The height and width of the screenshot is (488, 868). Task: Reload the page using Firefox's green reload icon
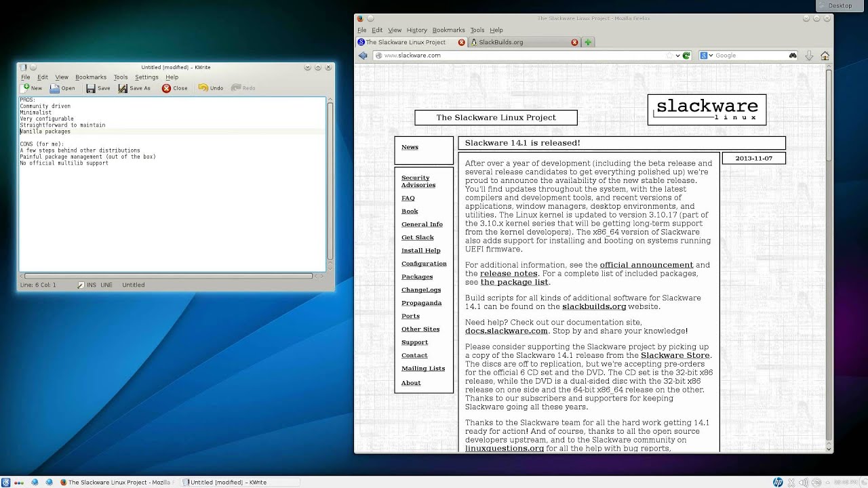coord(686,56)
